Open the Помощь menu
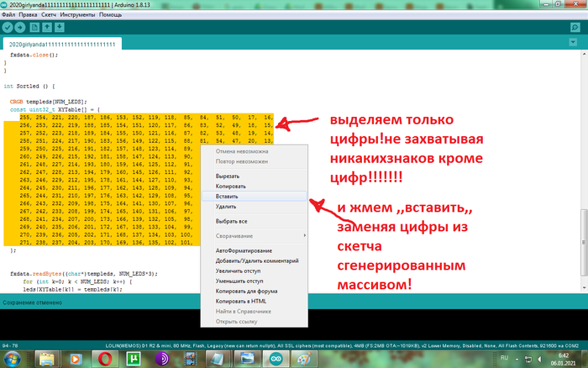The image size is (588, 368). pyautogui.click(x=110, y=14)
